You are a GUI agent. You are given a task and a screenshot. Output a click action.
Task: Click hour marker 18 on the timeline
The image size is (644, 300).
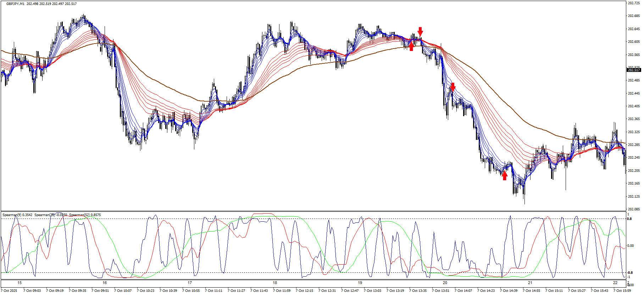pyautogui.click(x=275, y=283)
